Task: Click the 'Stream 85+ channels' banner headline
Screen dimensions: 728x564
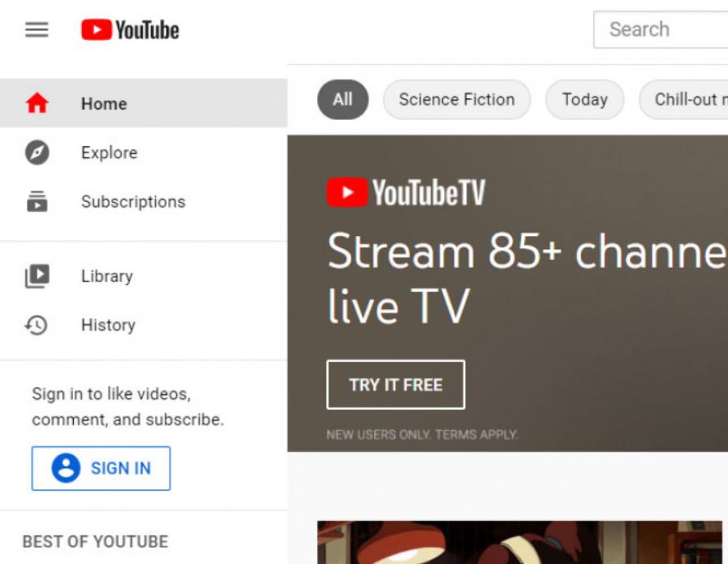Action: coord(528,278)
